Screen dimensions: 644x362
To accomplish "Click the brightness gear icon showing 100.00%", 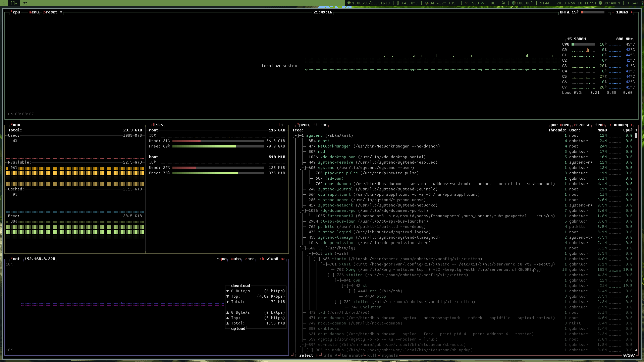I will point(514,3).
